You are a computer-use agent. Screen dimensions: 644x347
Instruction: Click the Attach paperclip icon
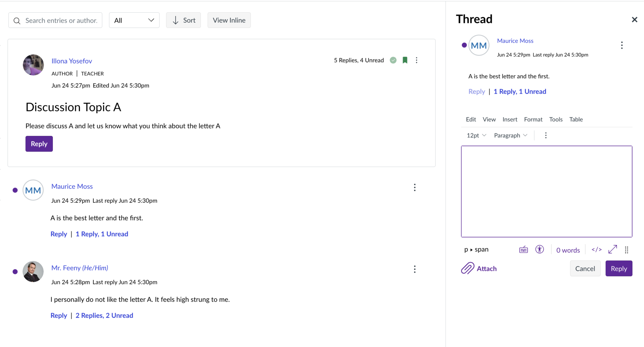click(x=468, y=268)
